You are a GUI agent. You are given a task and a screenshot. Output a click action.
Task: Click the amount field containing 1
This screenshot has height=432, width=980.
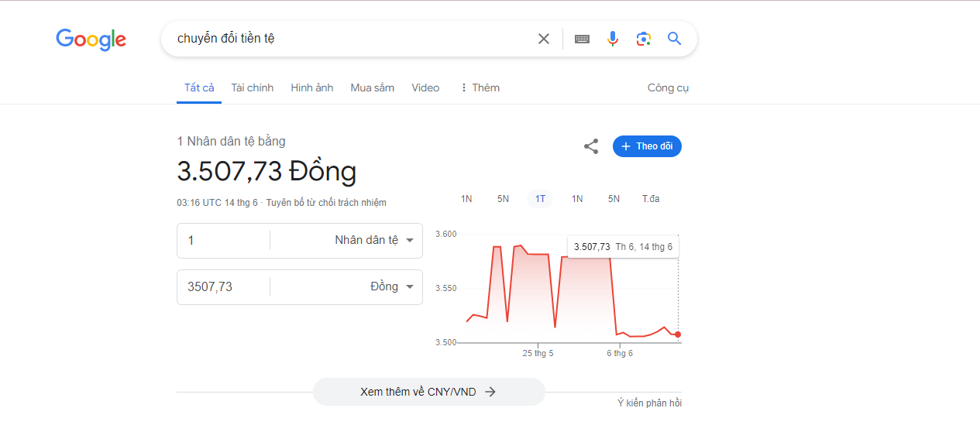[223, 240]
